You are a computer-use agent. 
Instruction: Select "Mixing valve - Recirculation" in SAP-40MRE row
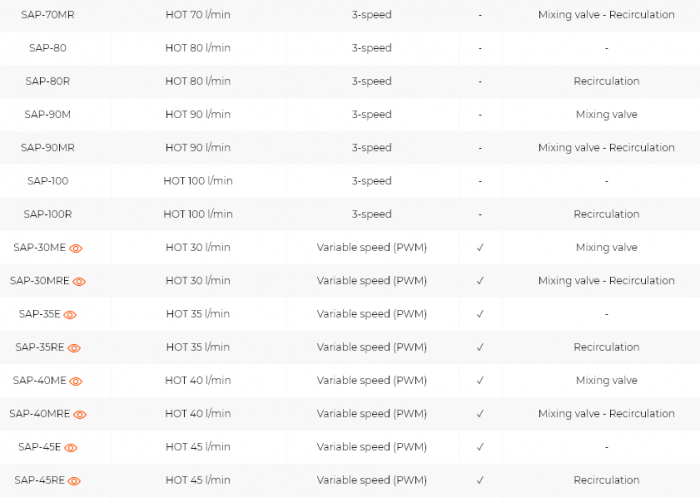pyautogui.click(x=606, y=414)
